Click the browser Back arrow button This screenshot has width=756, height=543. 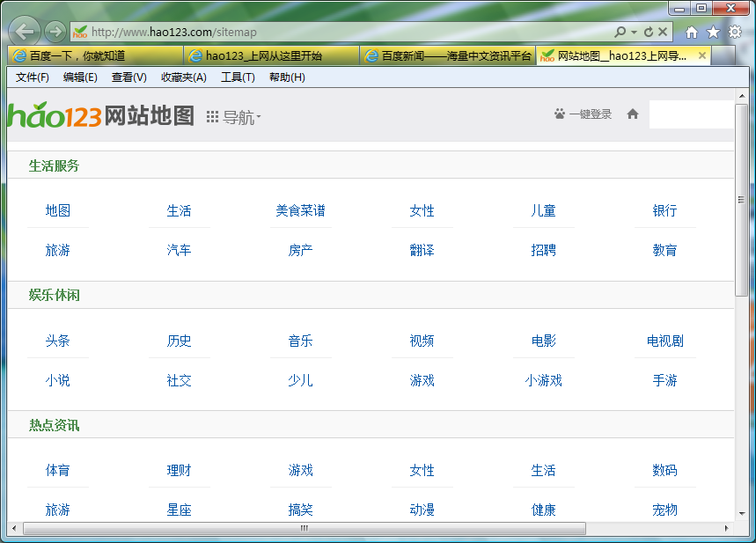coord(24,32)
